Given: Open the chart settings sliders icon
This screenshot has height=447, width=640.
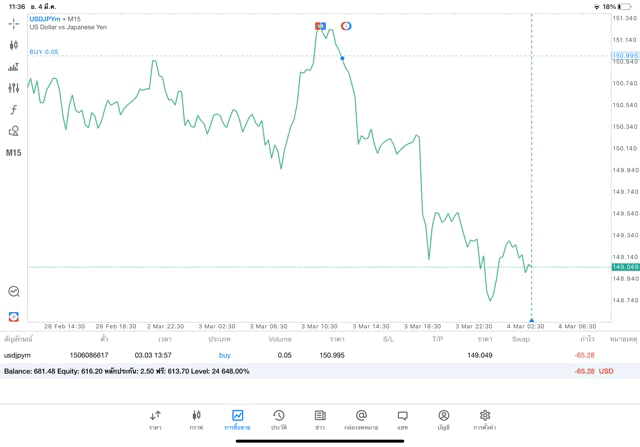Looking at the screenshot, I should [14, 88].
